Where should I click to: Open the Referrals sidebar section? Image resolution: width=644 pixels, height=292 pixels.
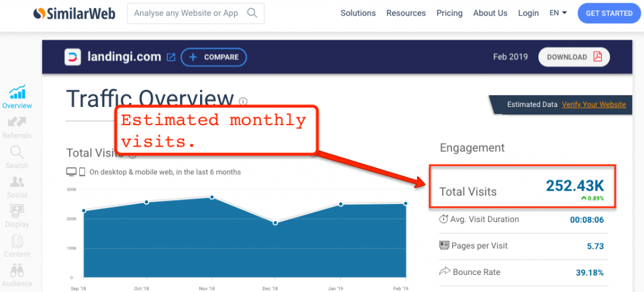pyautogui.click(x=17, y=128)
